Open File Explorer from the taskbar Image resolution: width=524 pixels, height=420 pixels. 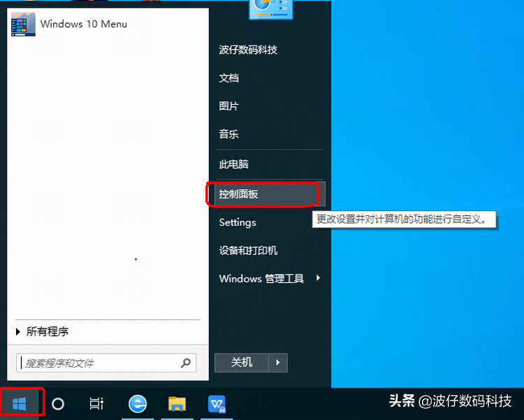[x=177, y=404]
